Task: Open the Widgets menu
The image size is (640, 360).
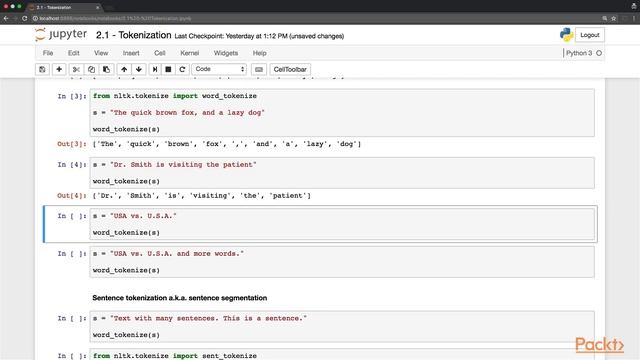Action: pyautogui.click(x=226, y=53)
